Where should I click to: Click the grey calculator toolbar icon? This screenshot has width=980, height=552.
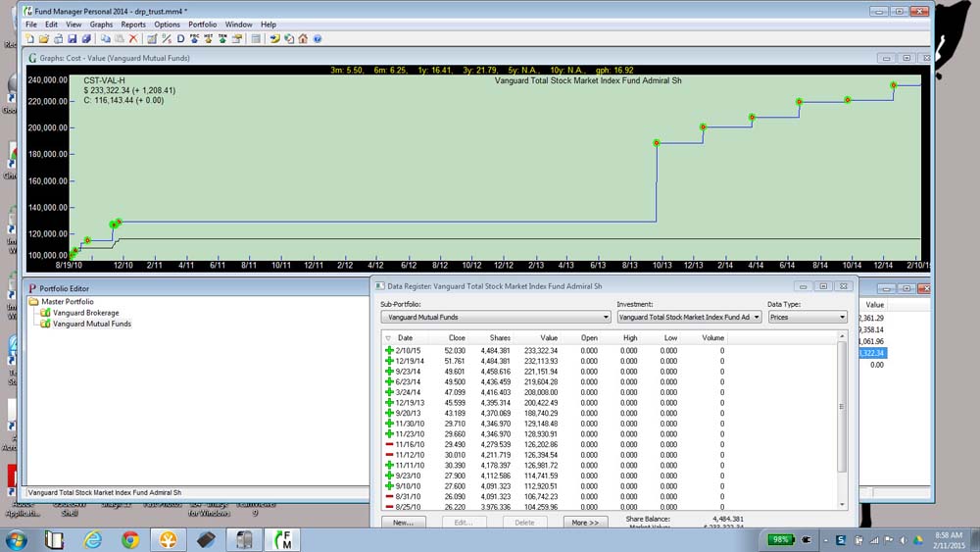256,39
